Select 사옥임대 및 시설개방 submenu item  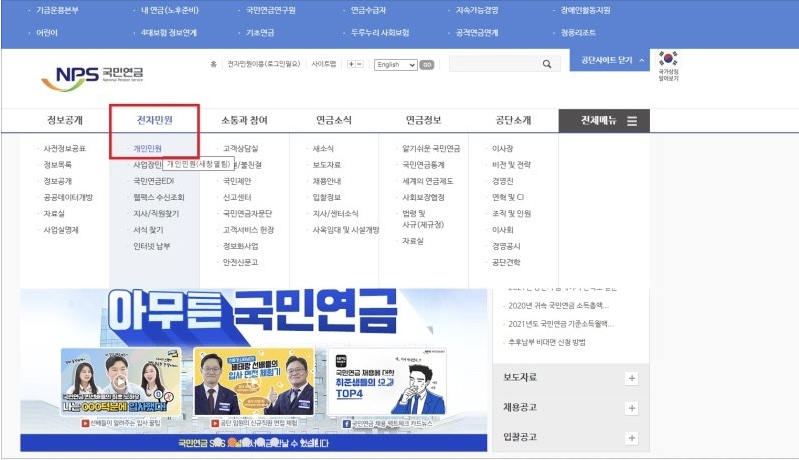[x=345, y=230]
